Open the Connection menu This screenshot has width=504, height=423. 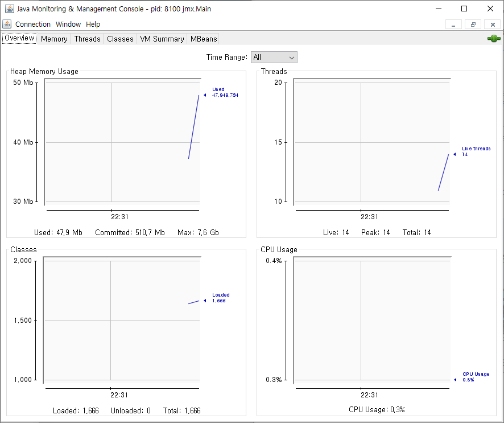pyautogui.click(x=33, y=24)
